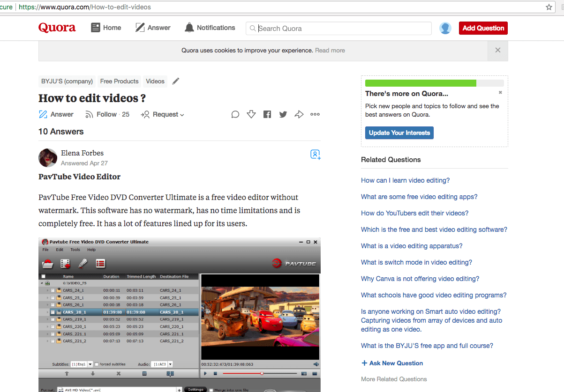
Task: Open the Videos topic tag
Action: coord(155,81)
